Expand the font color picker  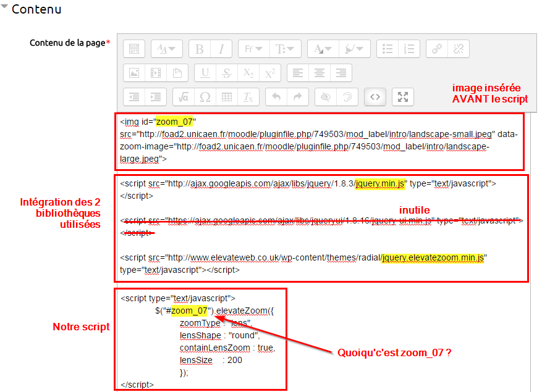pos(323,49)
